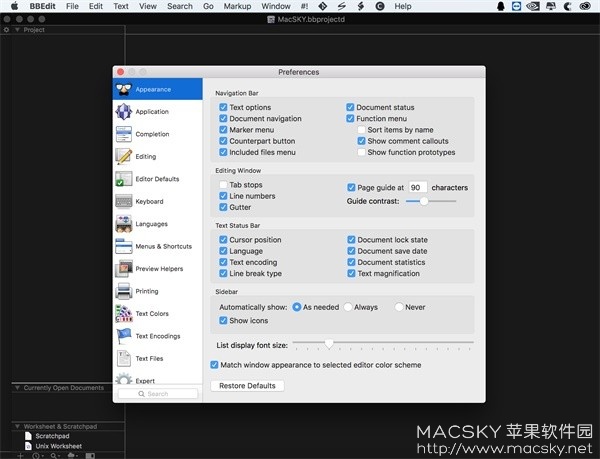The width and height of the screenshot is (600, 459).
Task: Enable the Tab stops checkbox
Action: 223,185
